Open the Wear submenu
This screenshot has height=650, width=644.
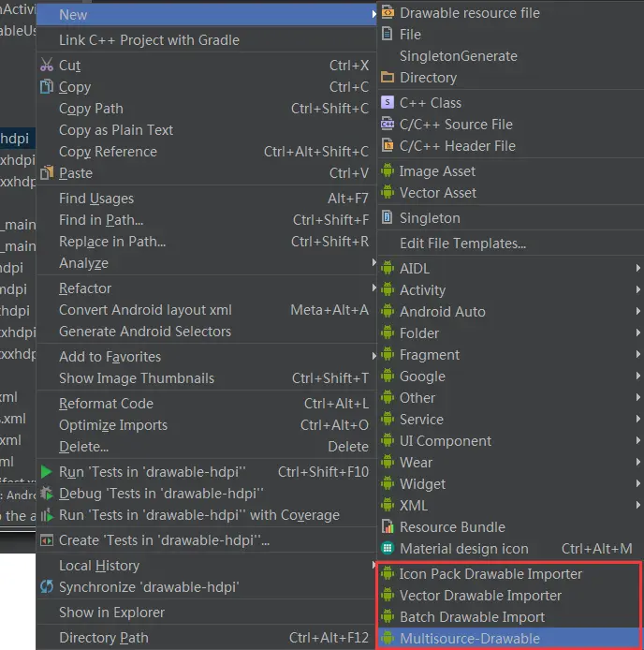coord(510,463)
